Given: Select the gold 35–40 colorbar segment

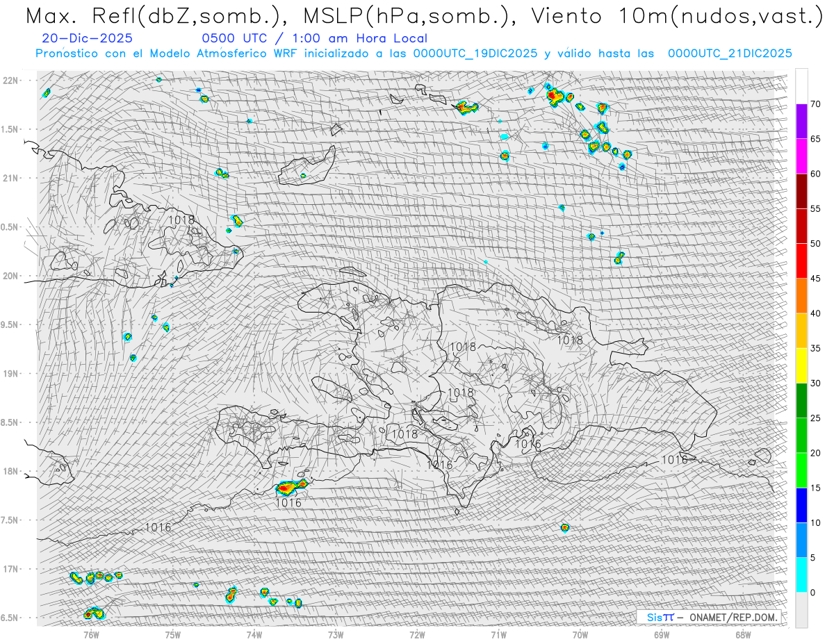Looking at the screenshot, I should coord(801,331).
